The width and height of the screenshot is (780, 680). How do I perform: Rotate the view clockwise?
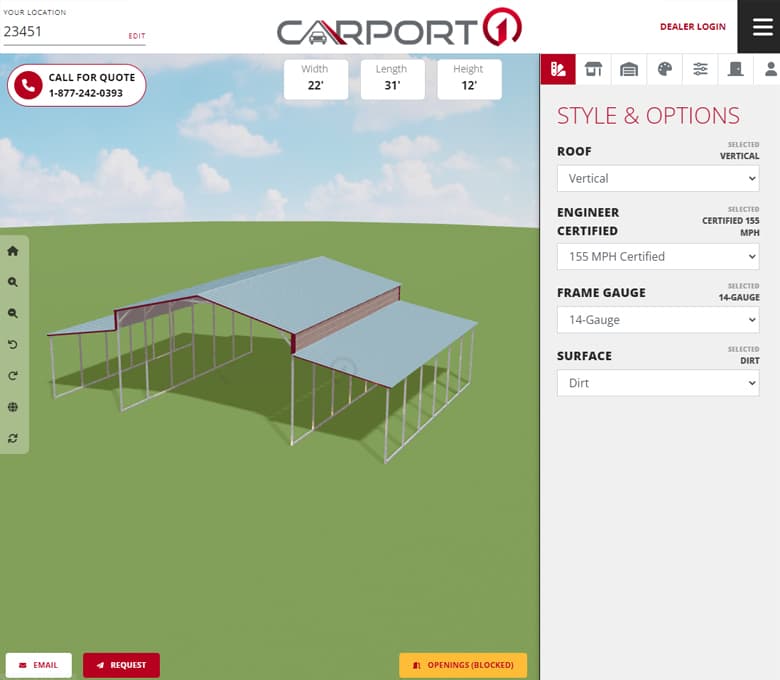13,376
